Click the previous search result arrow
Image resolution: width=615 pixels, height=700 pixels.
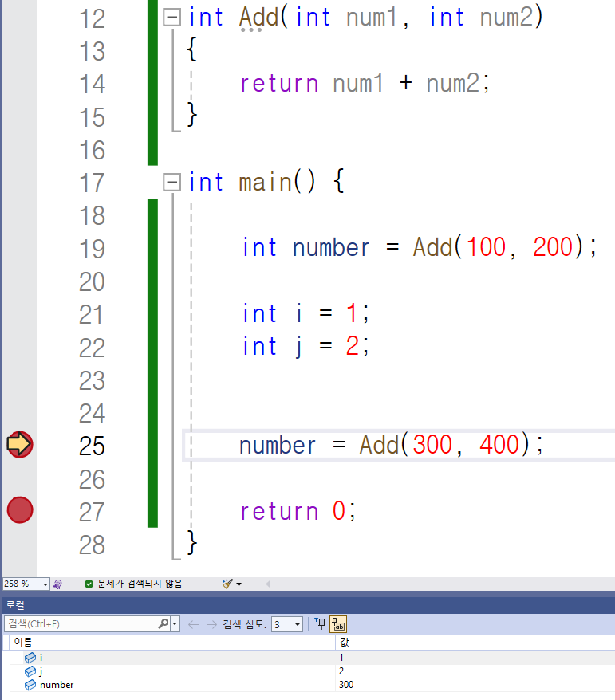click(x=193, y=624)
